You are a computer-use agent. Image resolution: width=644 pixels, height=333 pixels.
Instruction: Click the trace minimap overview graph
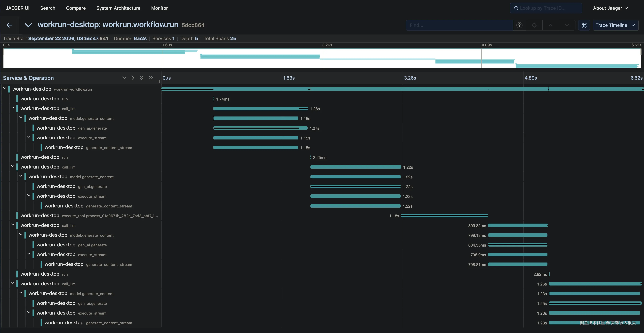(322, 58)
